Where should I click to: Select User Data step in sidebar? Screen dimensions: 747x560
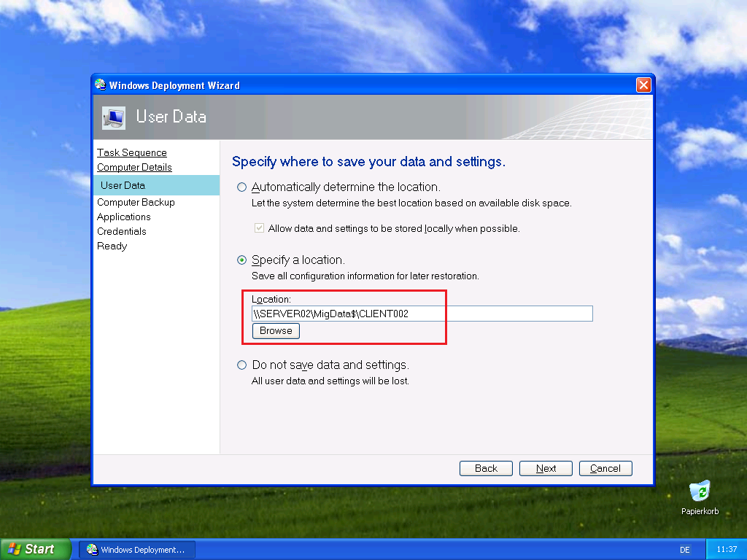(157, 185)
